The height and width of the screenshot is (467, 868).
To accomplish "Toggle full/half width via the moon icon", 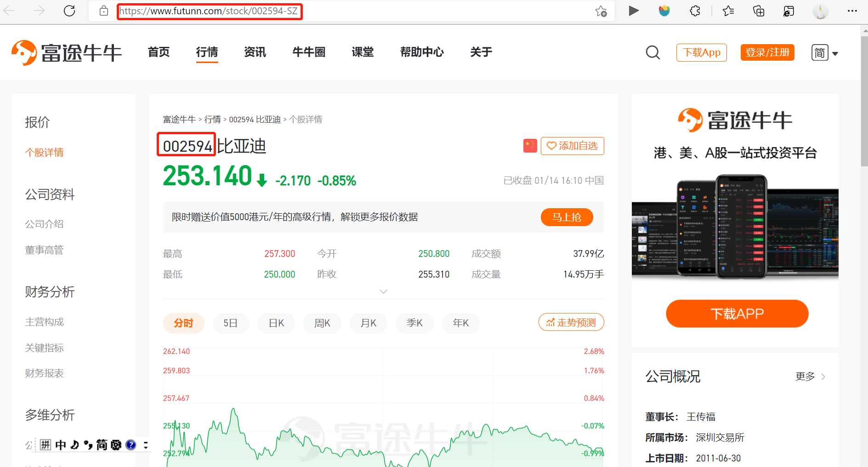I will pyautogui.click(x=74, y=444).
